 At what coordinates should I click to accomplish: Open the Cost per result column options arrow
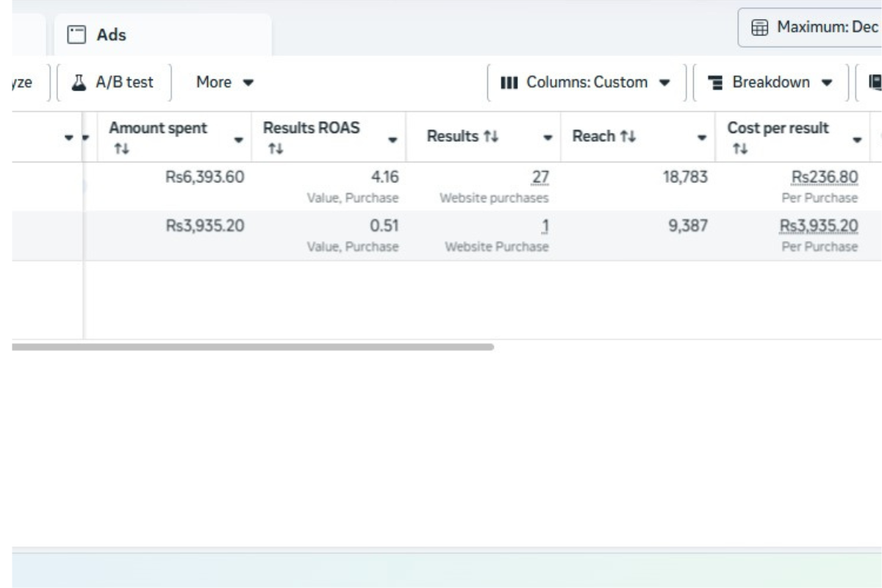(x=857, y=140)
